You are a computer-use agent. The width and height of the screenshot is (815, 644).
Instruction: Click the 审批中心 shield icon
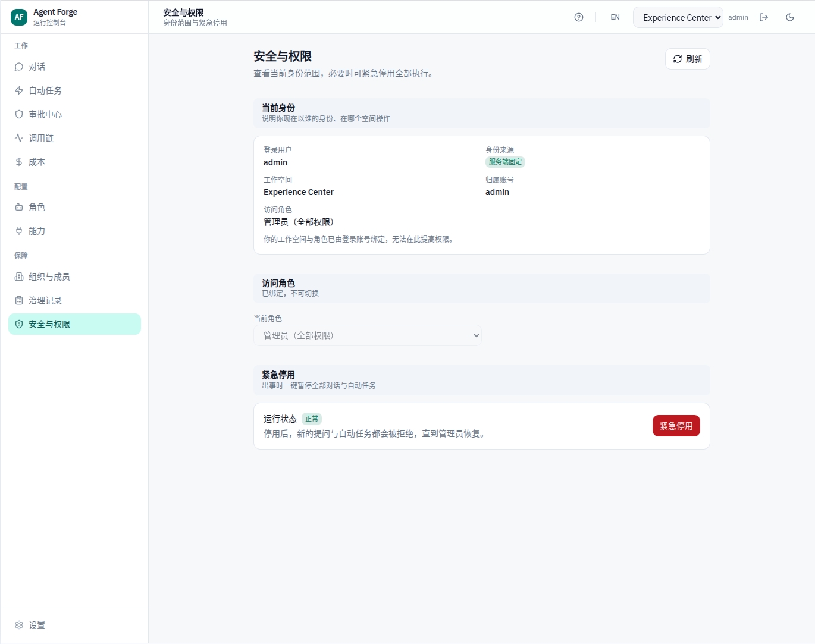pyautogui.click(x=19, y=115)
